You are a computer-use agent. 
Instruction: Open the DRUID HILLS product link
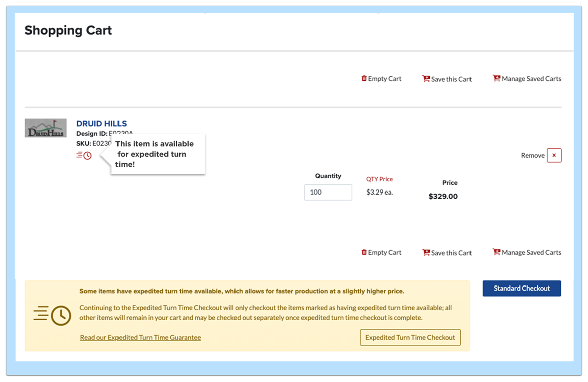(x=101, y=123)
